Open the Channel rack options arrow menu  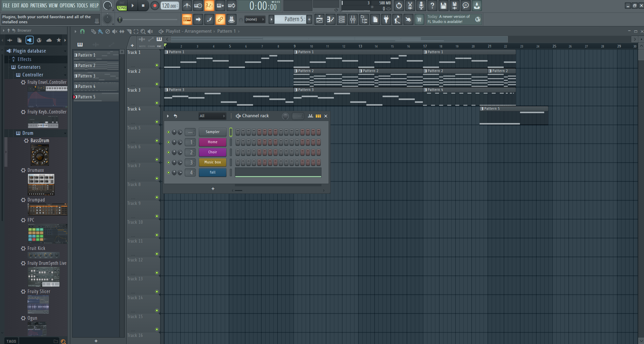pos(168,116)
